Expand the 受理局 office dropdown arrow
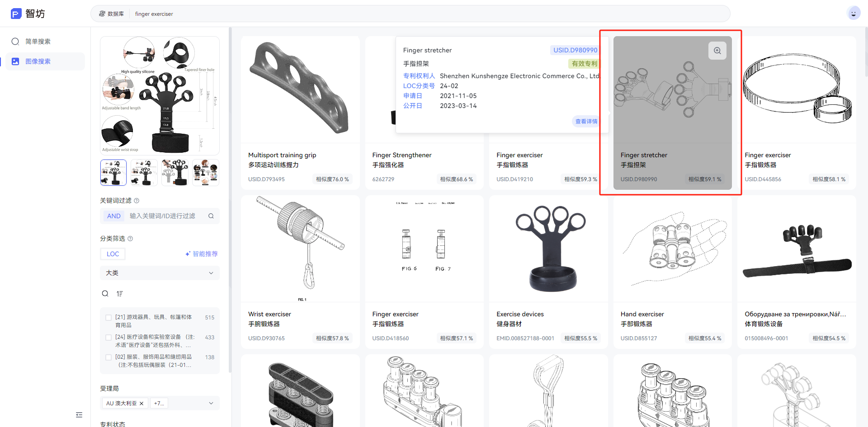 coord(211,404)
